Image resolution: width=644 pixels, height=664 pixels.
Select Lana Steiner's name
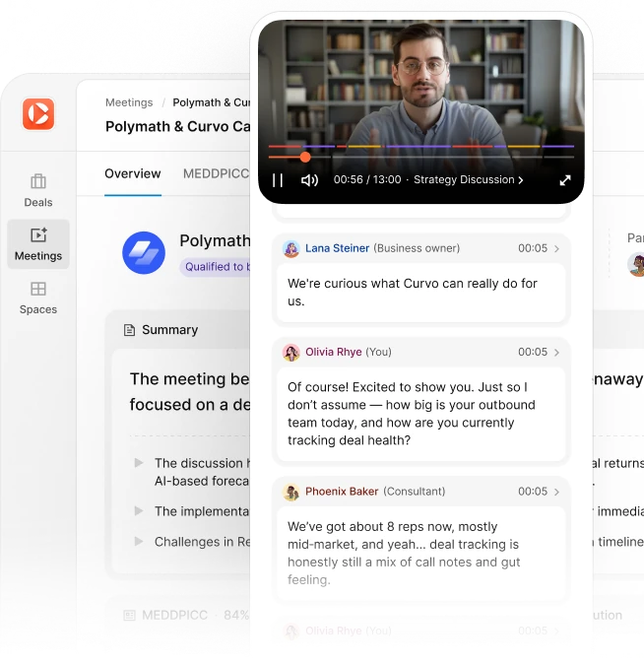coord(337,248)
